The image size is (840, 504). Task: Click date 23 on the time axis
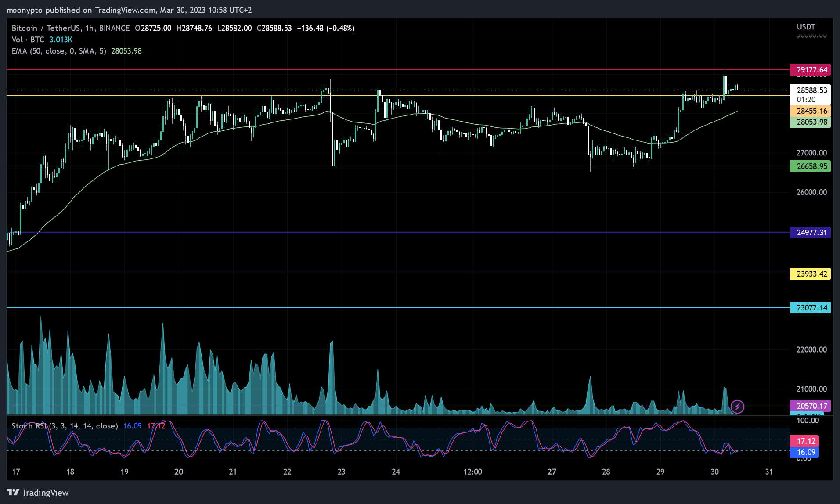(341, 472)
